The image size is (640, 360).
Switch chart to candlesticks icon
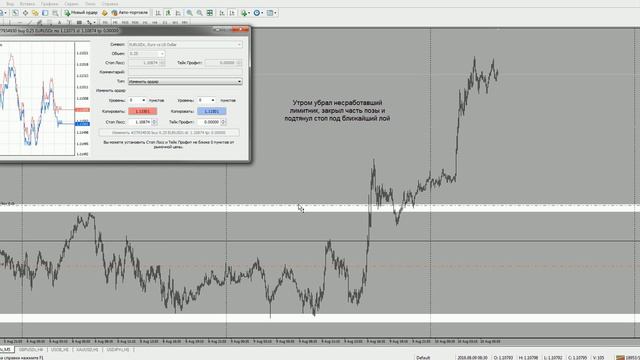click(169, 13)
